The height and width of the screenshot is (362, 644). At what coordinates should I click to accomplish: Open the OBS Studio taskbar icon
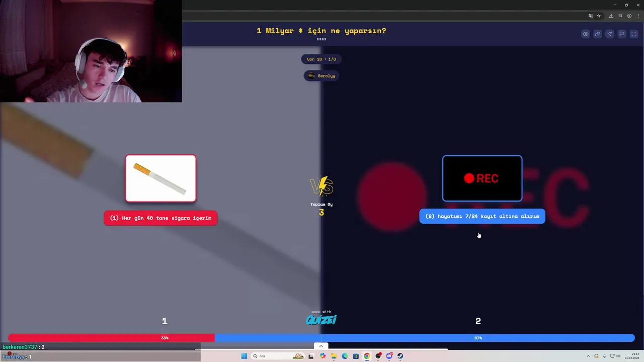(378, 356)
